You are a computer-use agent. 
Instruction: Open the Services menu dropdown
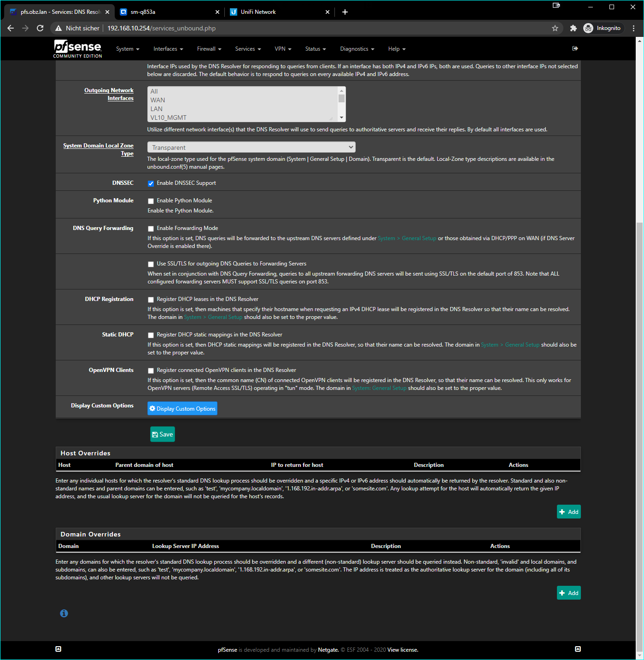248,49
